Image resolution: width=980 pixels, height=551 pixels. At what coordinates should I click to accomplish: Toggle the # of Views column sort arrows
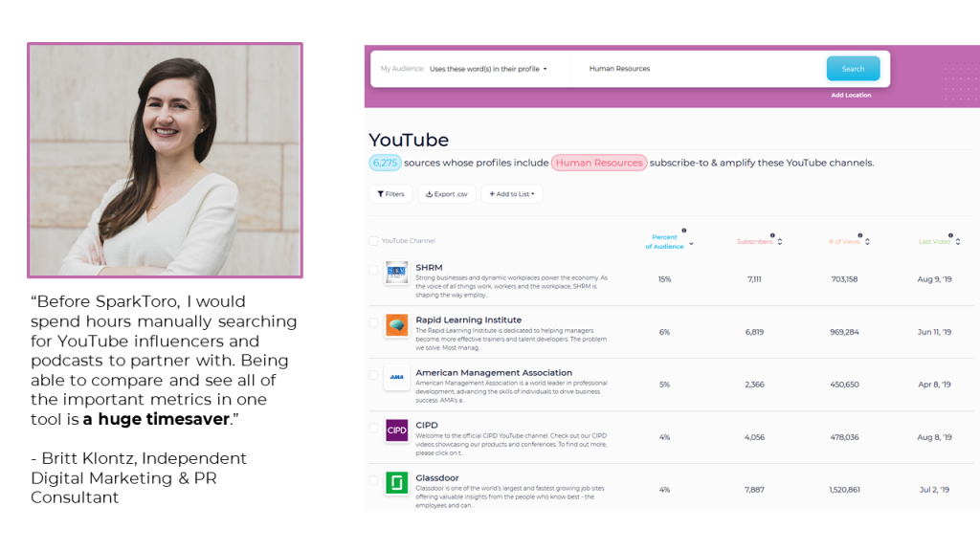[867, 242]
